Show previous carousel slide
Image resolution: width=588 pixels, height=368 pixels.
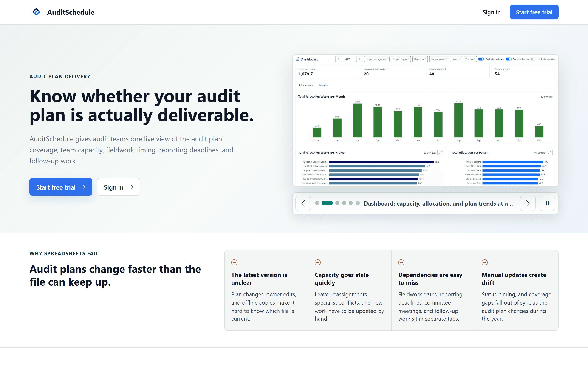(303, 203)
